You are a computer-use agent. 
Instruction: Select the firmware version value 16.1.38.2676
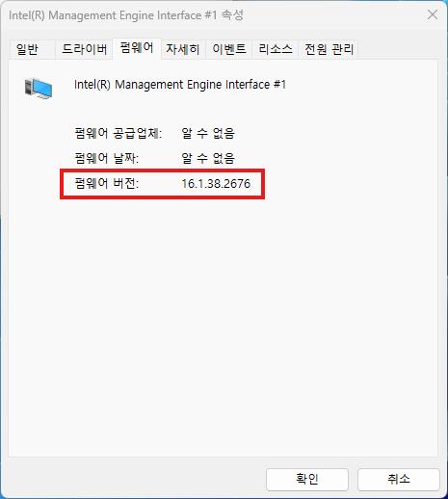coord(216,184)
